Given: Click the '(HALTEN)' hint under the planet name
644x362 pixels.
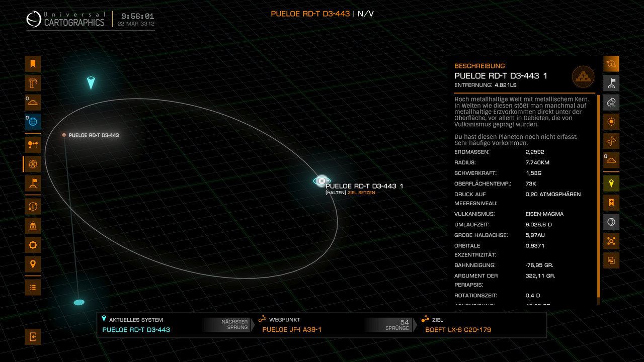Looking at the screenshot, I should (336, 193).
